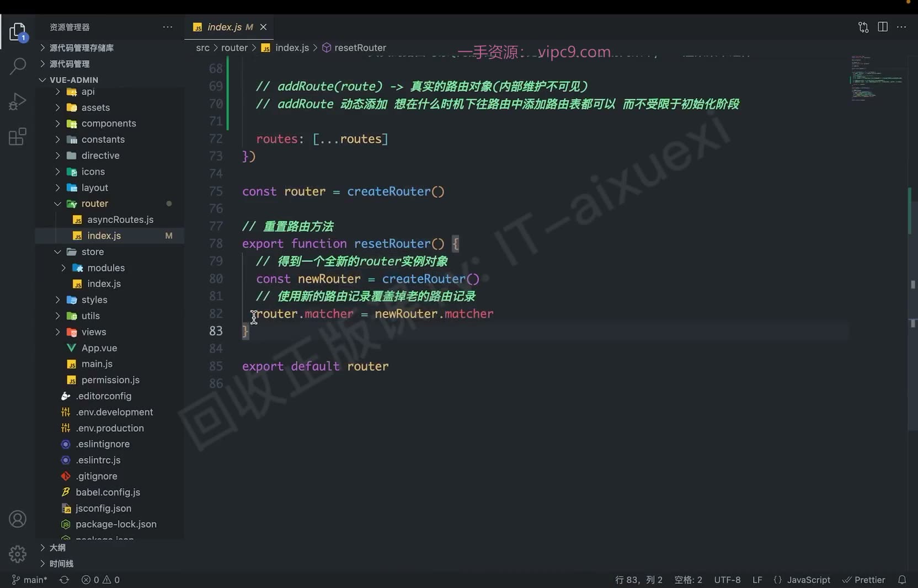Image resolution: width=918 pixels, height=588 pixels.
Task: Synchronize changes icon in status bar
Action: tap(64, 580)
